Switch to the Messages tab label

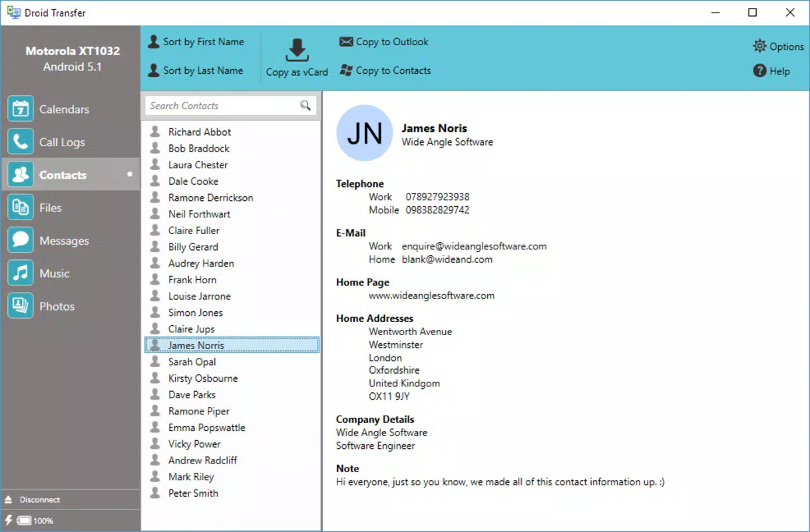[x=64, y=241]
